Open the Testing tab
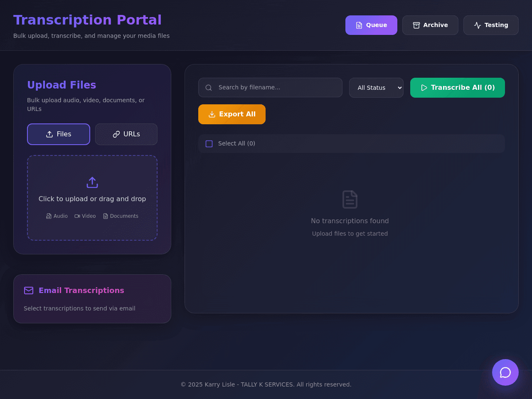Screen dimensions: 532x399 [x=491, y=25]
